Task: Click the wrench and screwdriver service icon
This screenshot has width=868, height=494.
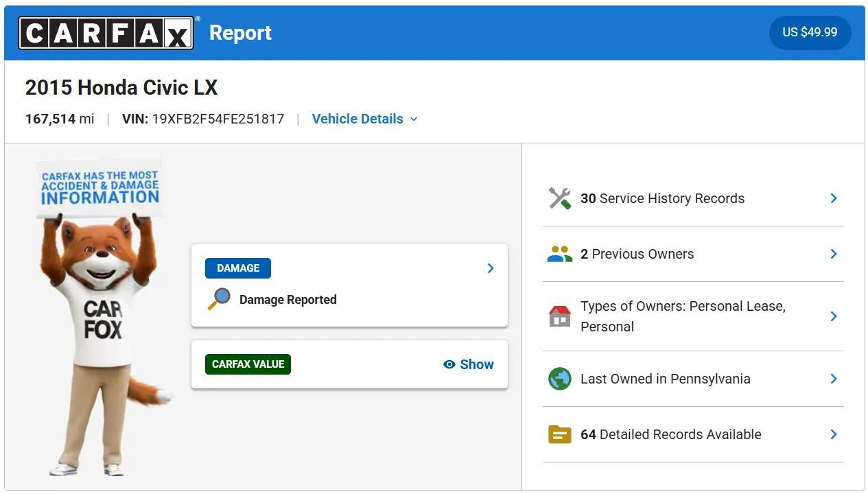Action: [560, 198]
